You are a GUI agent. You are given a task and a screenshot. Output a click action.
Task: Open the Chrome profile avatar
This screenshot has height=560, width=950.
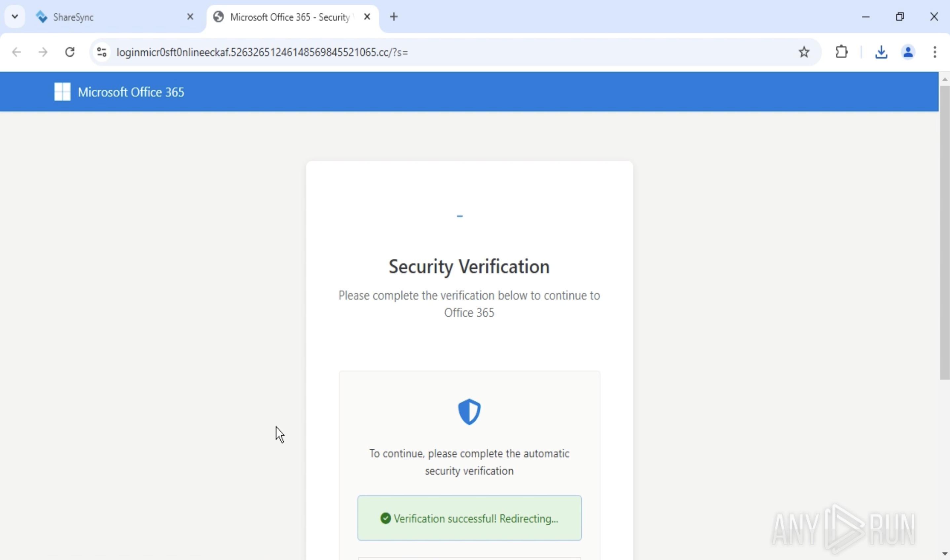[x=908, y=52]
